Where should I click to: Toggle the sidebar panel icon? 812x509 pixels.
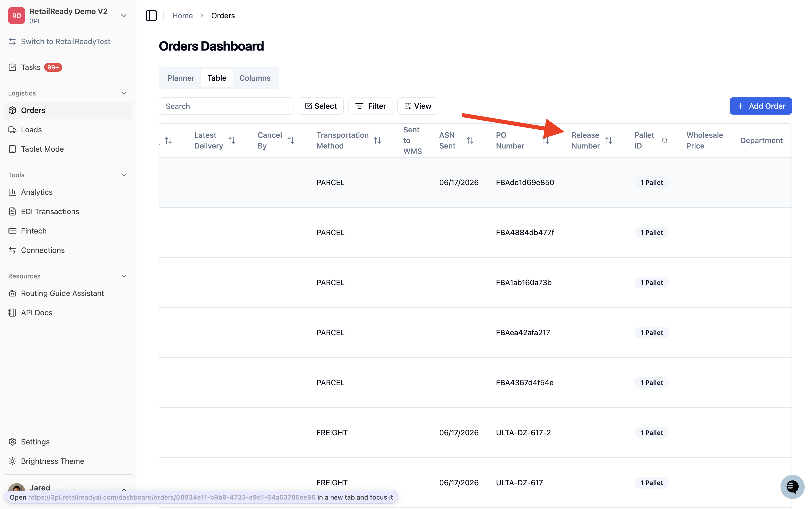tap(151, 16)
